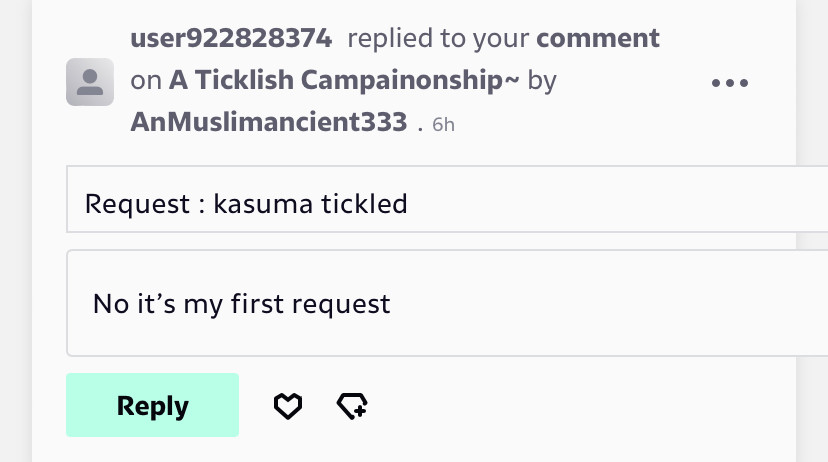Click the Reply button
828x462 pixels.
(152, 405)
